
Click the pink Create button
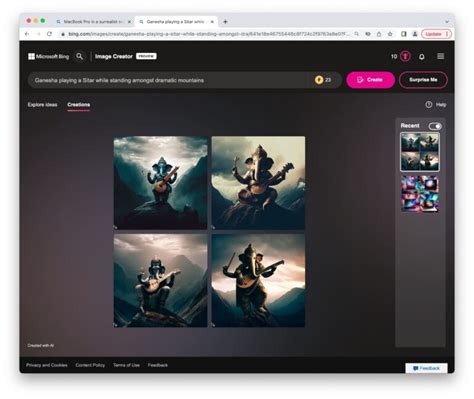[370, 80]
